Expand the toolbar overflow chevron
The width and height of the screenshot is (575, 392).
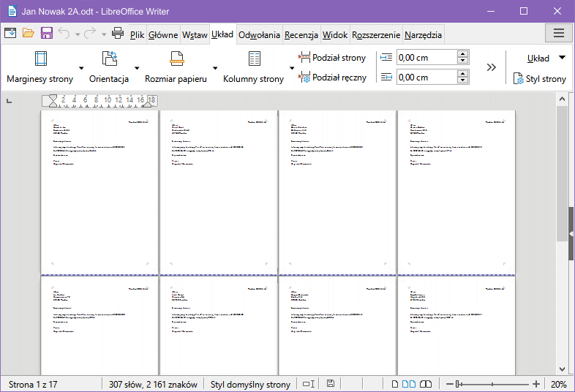tap(492, 67)
